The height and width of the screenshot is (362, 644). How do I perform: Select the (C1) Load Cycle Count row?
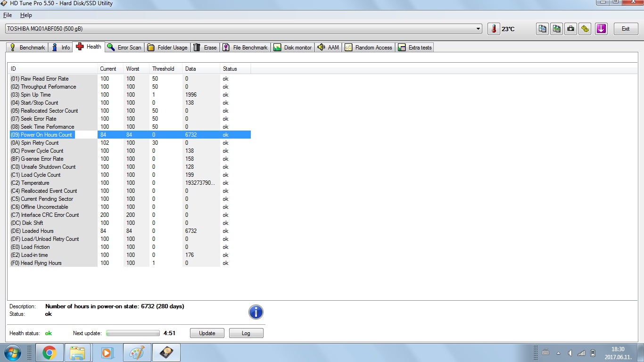pyautogui.click(x=130, y=175)
